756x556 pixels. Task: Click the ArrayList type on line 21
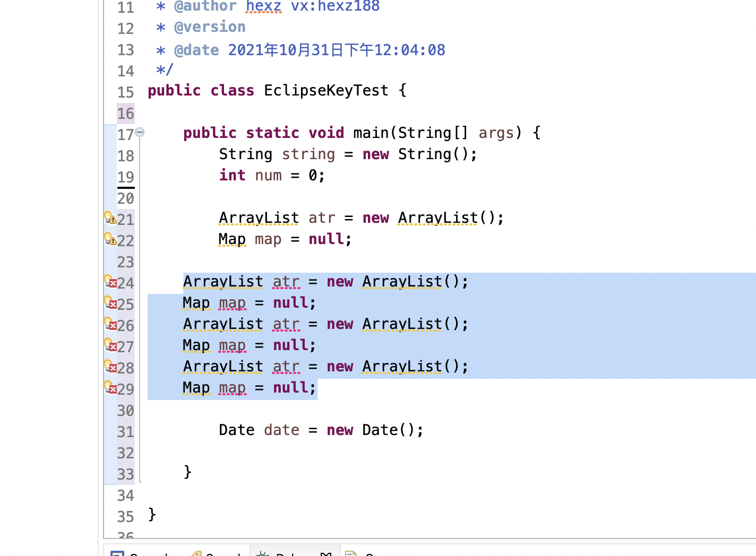[x=259, y=218]
